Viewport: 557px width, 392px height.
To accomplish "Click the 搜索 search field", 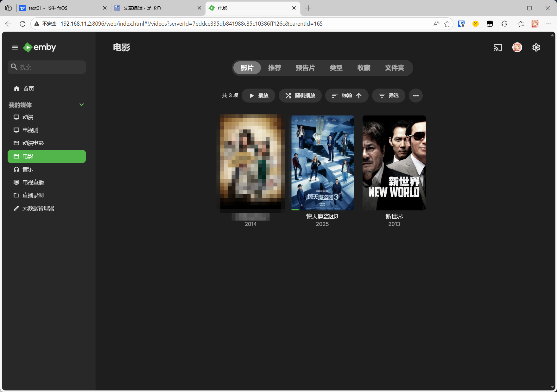I will 51,67.
